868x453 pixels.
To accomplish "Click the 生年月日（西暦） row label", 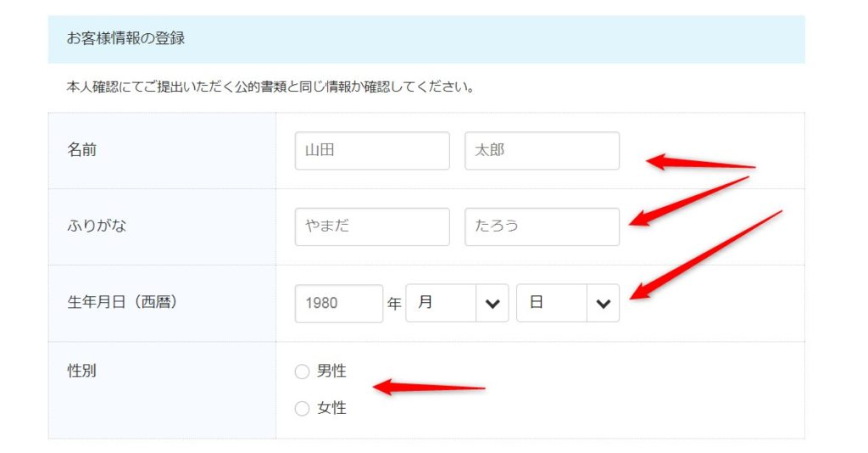I will 122,302.
